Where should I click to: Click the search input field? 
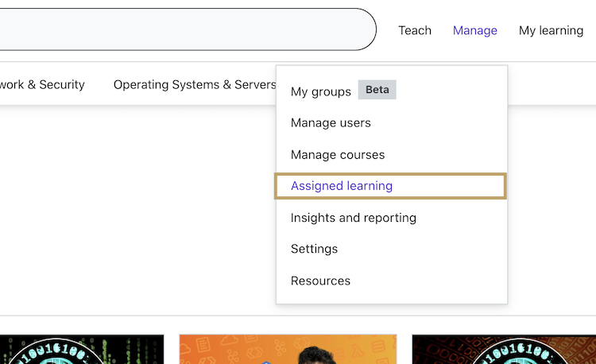[x=183, y=30]
